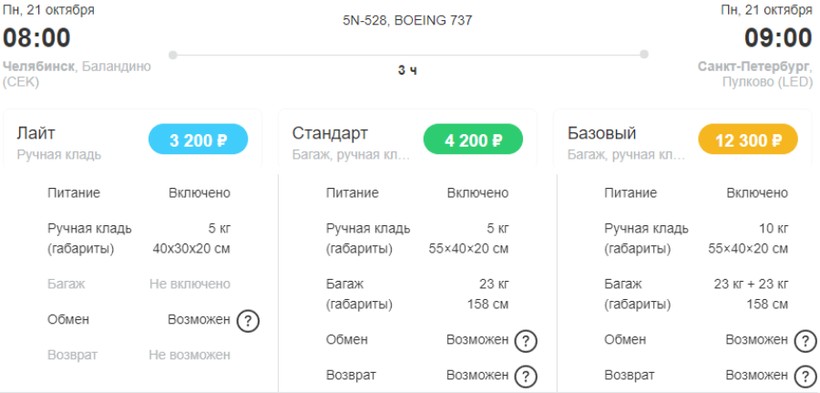Viewport: 820px width, 393px height.
Task: Select Базовый fare for 12 300 ₽
Action: (x=748, y=139)
